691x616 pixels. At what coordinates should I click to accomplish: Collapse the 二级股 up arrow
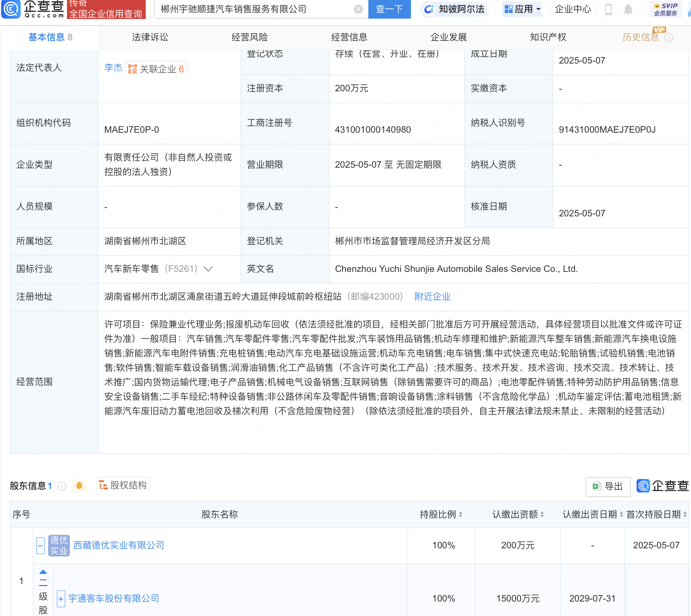point(43,572)
